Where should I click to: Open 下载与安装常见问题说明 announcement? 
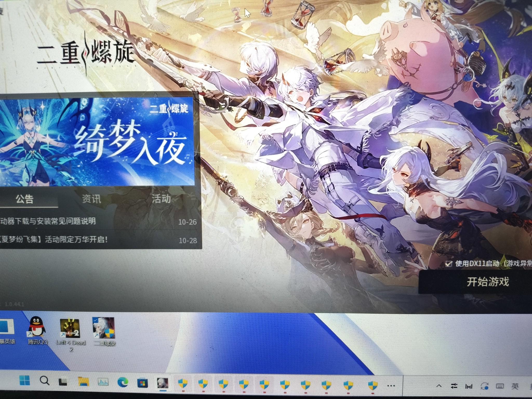48,221
